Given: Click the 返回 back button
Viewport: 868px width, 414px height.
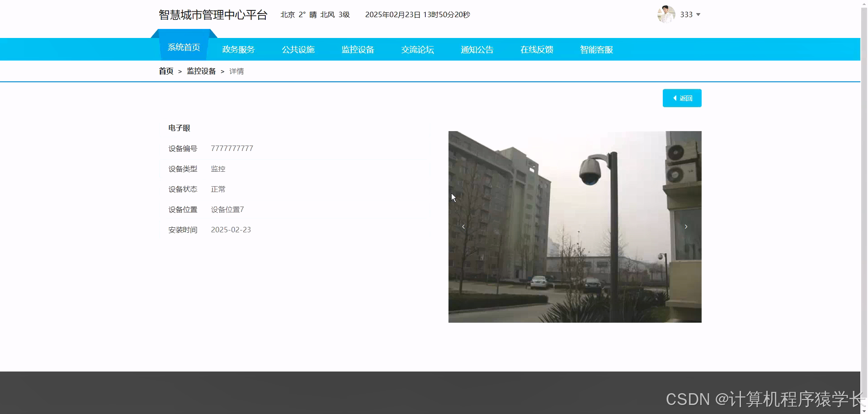Looking at the screenshot, I should (682, 98).
